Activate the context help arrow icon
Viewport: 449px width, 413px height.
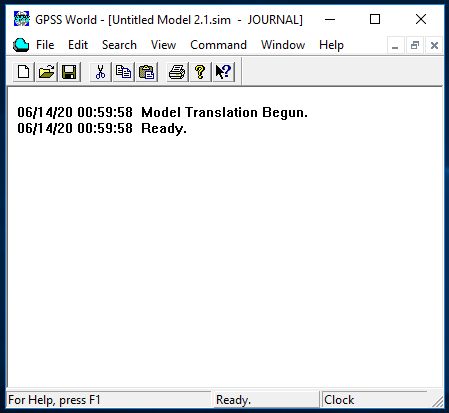[x=223, y=72]
